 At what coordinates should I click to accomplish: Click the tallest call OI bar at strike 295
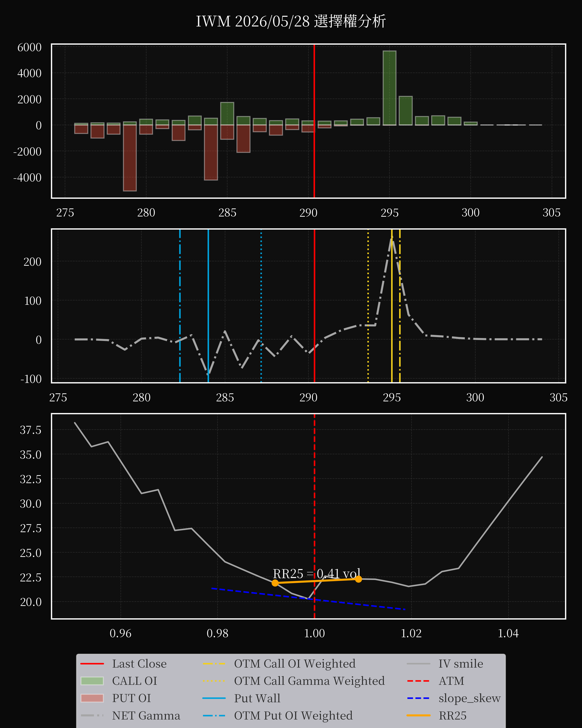389,88
